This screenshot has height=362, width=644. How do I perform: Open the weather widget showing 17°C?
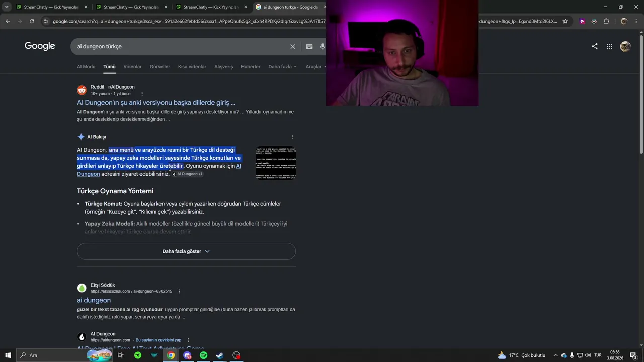(521, 355)
